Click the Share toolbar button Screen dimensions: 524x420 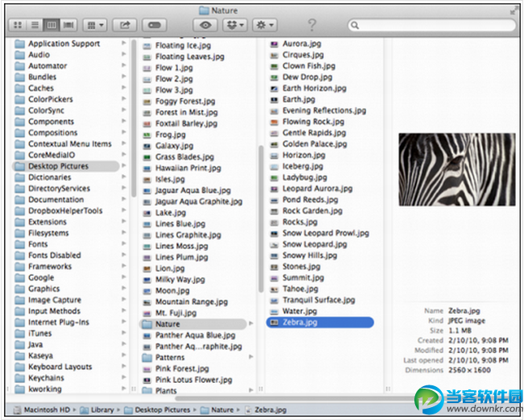coord(125,25)
